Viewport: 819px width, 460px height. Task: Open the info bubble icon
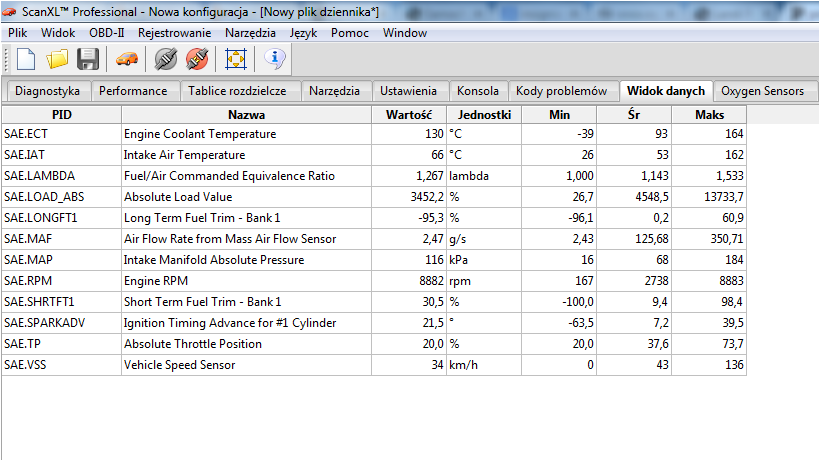pos(275,58)
